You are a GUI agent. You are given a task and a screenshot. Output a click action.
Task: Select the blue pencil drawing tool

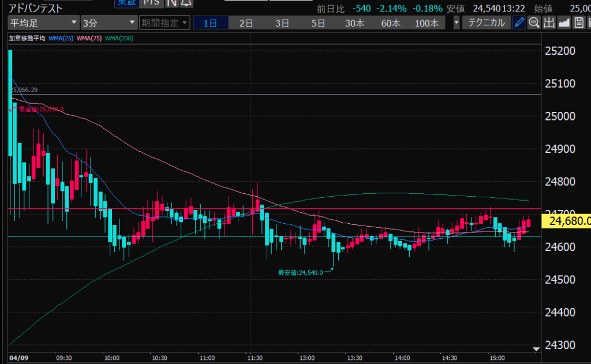tap(519, 23)
